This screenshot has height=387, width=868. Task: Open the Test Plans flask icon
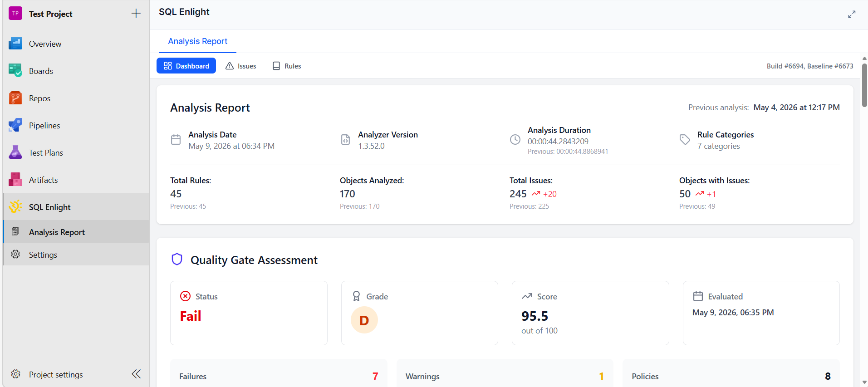point(15,152)
